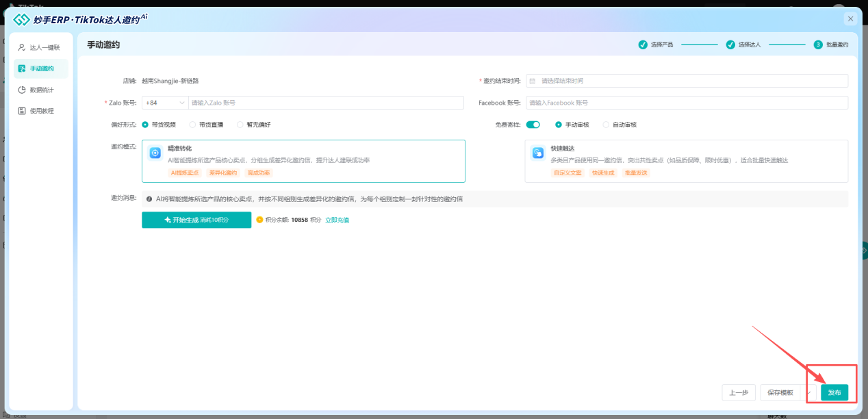This screenshot has width=868, height=419.
Task: Open the 使用教程 guide icon
Action: [x=22, y=110]
